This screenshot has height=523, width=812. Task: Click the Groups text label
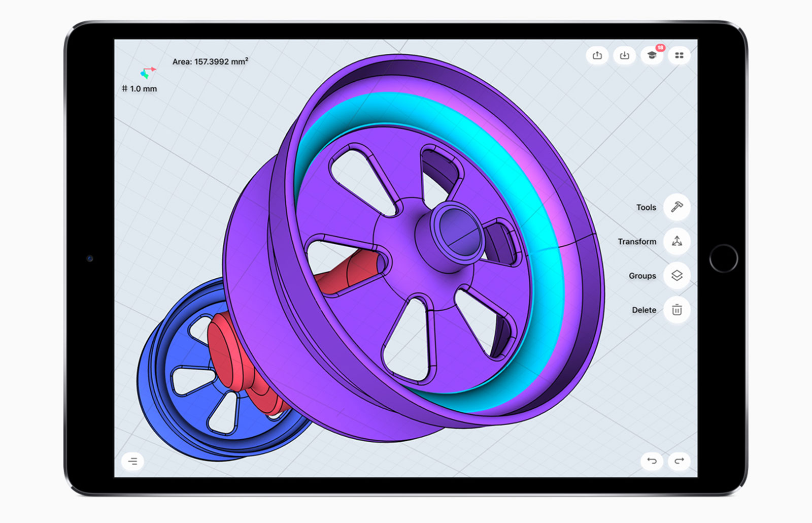pos(642,276)
